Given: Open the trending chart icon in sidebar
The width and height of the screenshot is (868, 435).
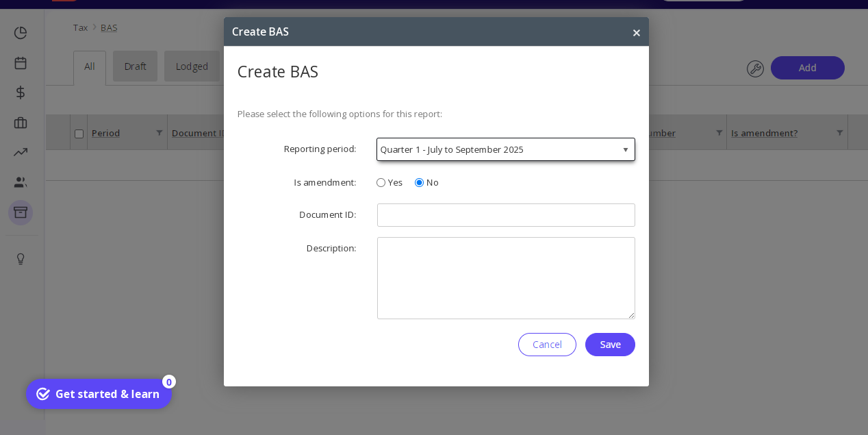Looking at the screenshot, I should (21, 152).
